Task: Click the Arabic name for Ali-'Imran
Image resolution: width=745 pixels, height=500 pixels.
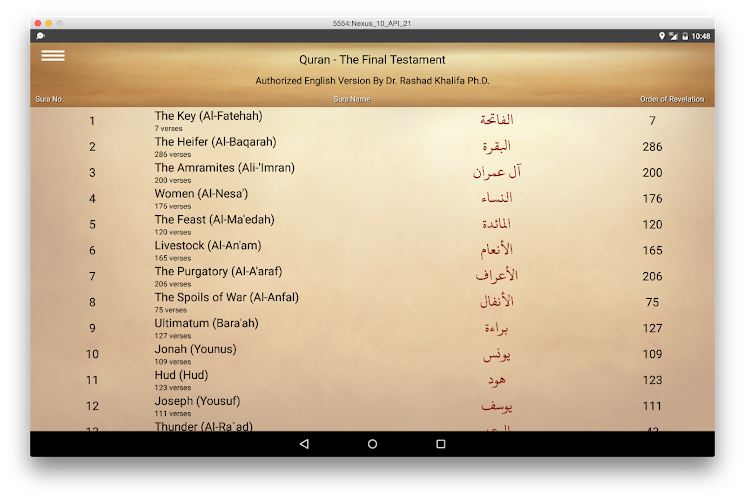Action: (x=497, y=172)
